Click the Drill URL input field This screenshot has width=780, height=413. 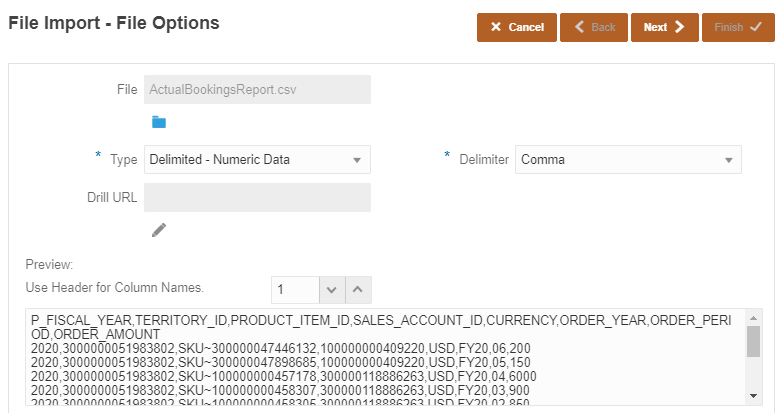point(257,198)
